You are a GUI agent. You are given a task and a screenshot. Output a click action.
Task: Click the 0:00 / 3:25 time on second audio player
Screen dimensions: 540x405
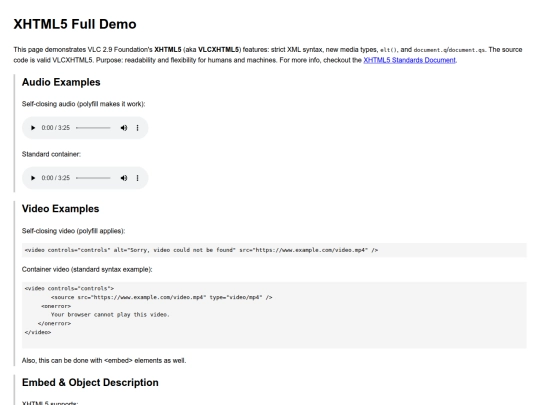pos(55,178)
